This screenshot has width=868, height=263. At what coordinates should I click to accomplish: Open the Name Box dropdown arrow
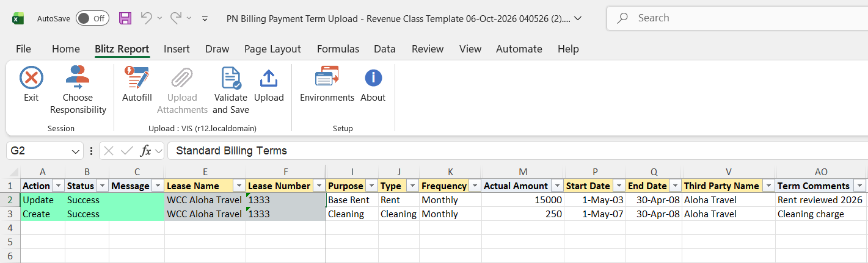[76, 151]
